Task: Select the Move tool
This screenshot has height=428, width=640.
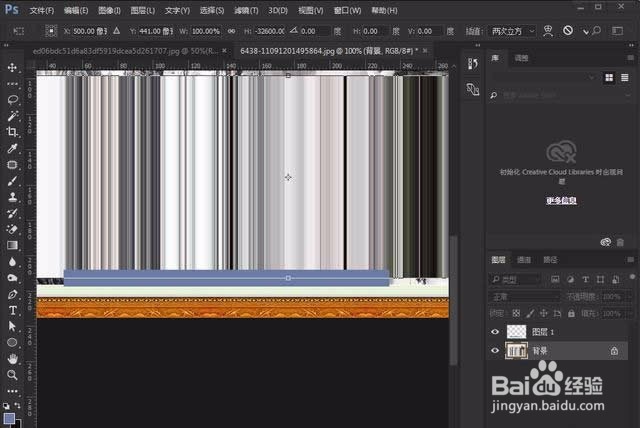Action: click(x=12, y=67)
